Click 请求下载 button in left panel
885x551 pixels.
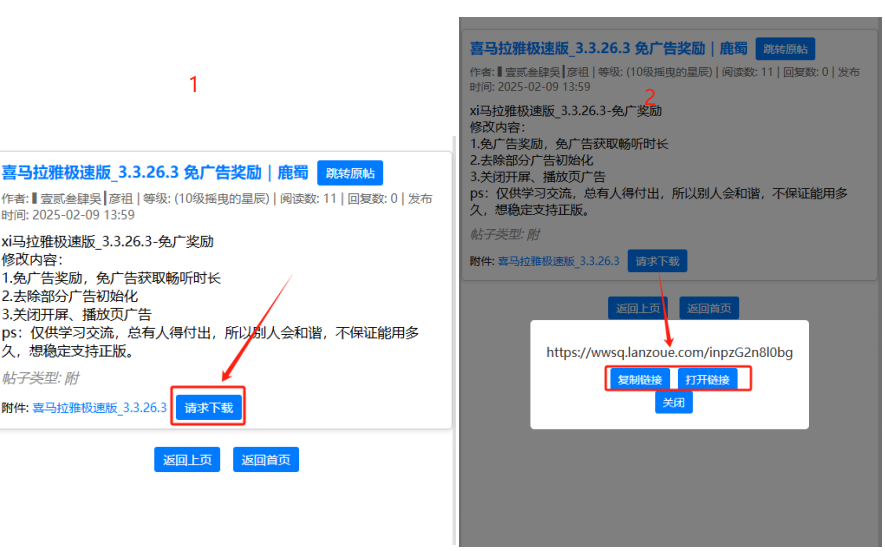(208, 408)
